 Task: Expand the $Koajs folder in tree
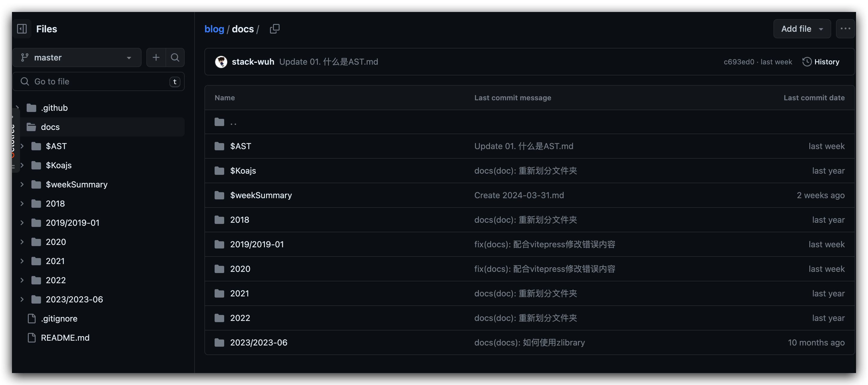22,166
